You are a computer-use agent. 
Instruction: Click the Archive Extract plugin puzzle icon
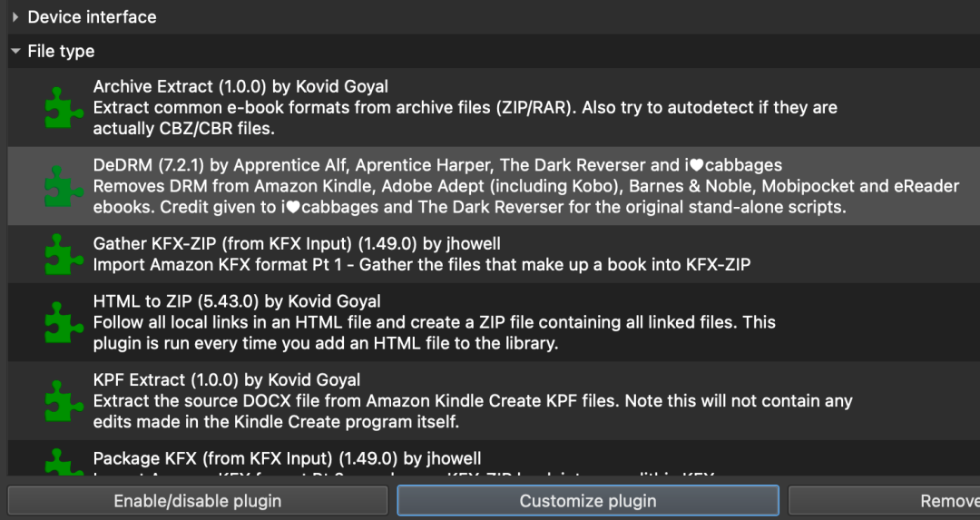(x=64, y=107)
